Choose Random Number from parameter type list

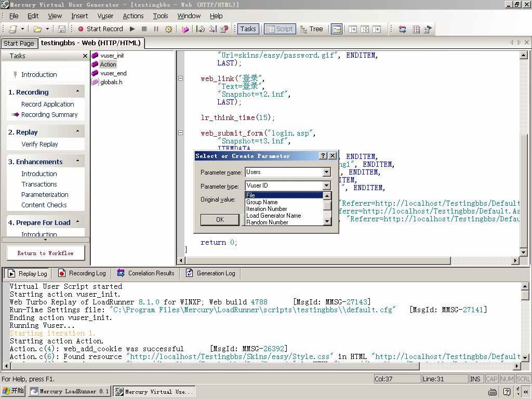pos(267,222)
